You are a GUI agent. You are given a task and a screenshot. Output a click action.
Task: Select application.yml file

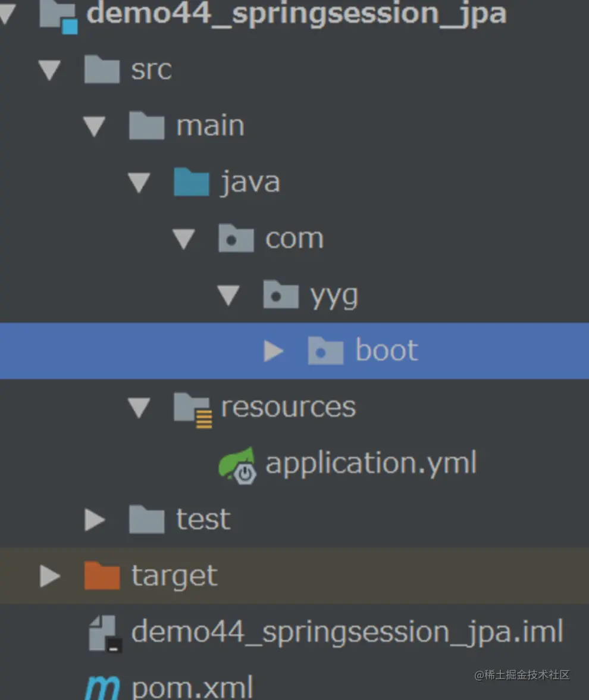click(371, 463)
